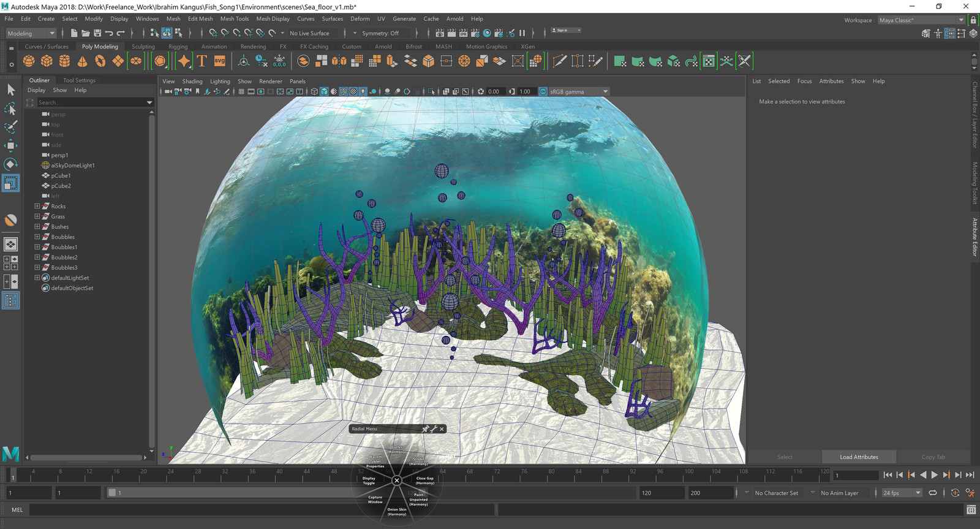Select the Select tool arrow in toolbox

[x=10, y=90]
